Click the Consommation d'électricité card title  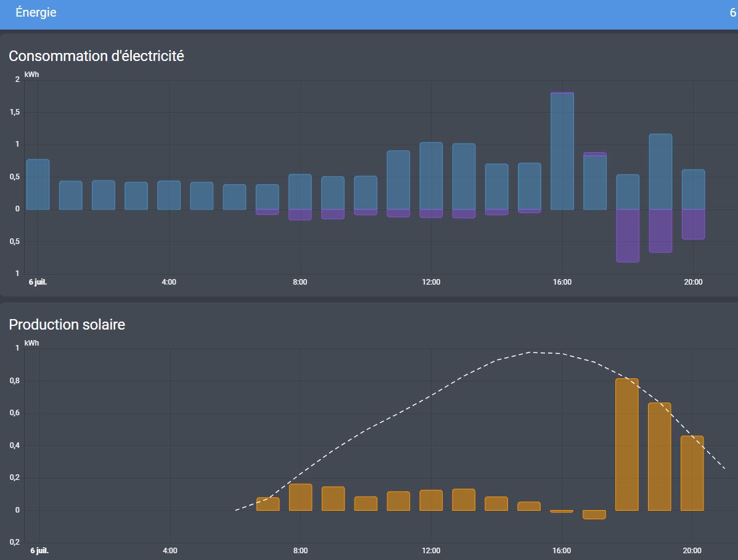click(x=96, y=56)
